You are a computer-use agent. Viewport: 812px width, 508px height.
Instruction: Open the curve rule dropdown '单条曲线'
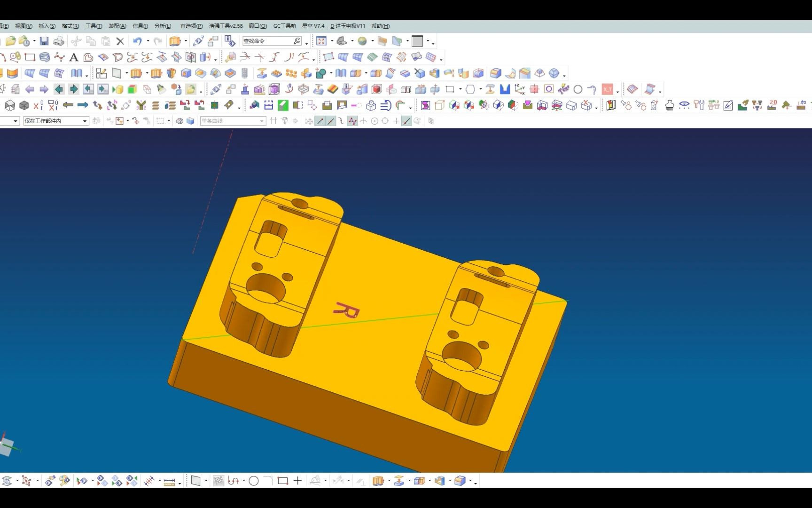pyautogui.click(x=233, y=121)
